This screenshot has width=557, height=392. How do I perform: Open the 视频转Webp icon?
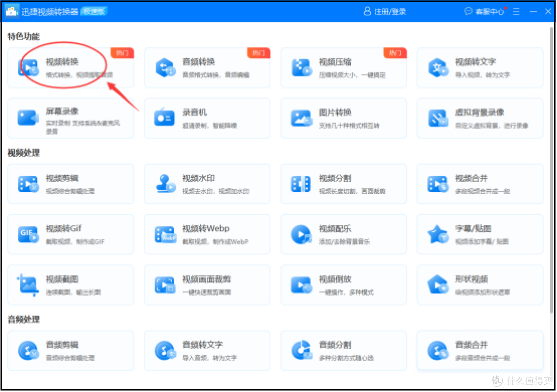coord(165,234)
